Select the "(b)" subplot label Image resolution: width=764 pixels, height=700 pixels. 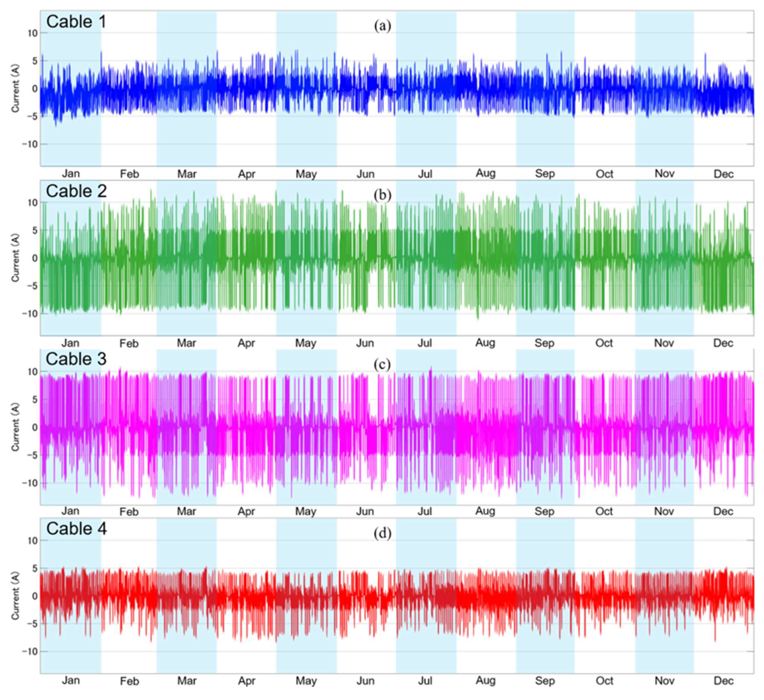point(382,195)
